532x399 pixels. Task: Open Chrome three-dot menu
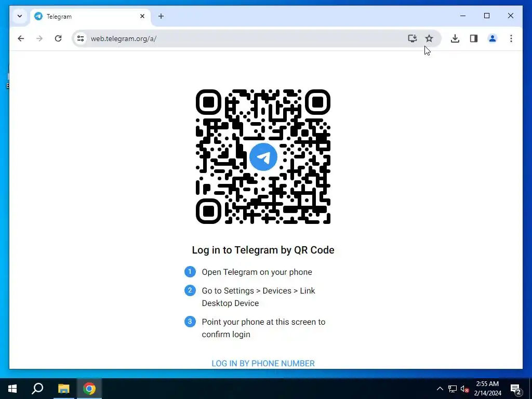coord(511,38)
